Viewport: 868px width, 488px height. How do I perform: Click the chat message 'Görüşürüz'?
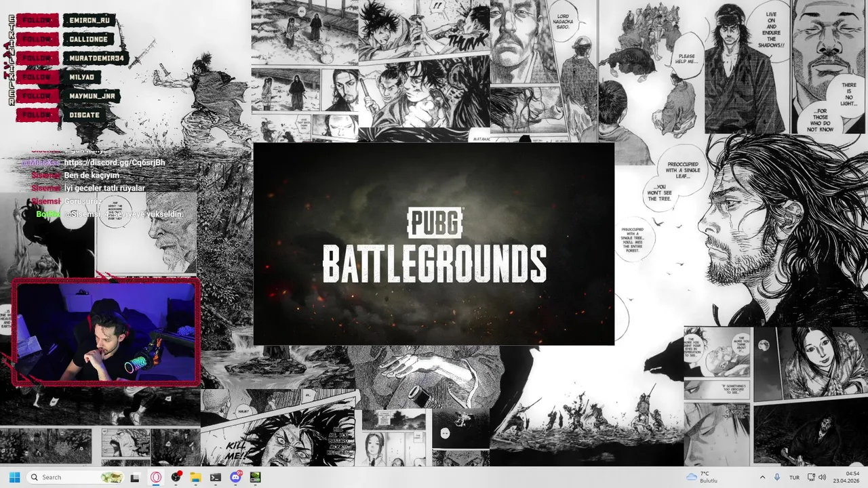pos(83,201)
